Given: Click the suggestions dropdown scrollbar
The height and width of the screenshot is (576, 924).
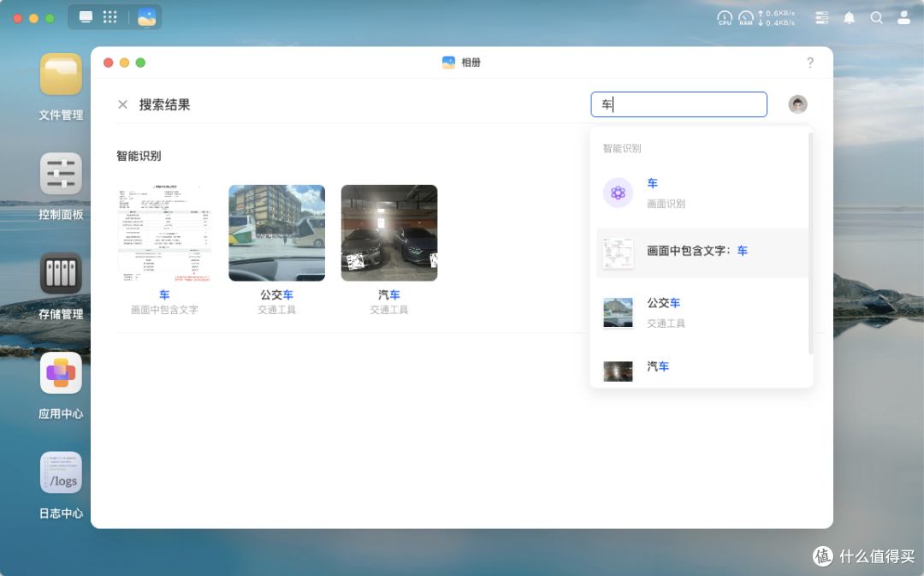Looking at the screenshot, I should coord(811,243).
